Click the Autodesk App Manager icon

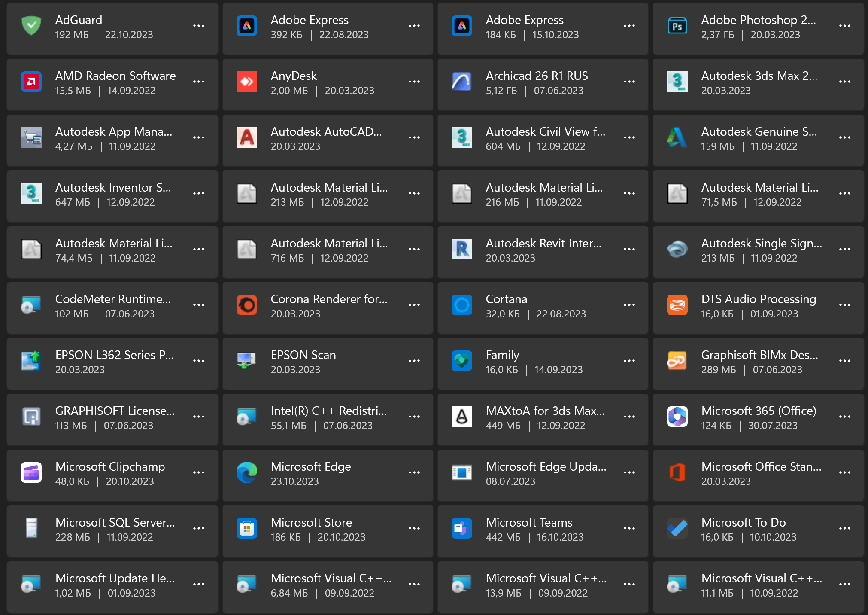31,138
